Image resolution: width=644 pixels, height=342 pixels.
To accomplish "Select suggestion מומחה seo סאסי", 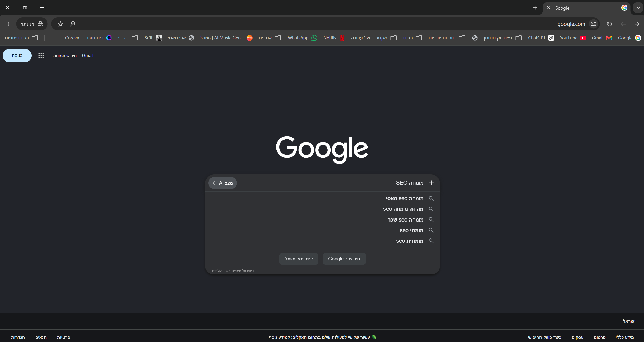I will 322,198.
